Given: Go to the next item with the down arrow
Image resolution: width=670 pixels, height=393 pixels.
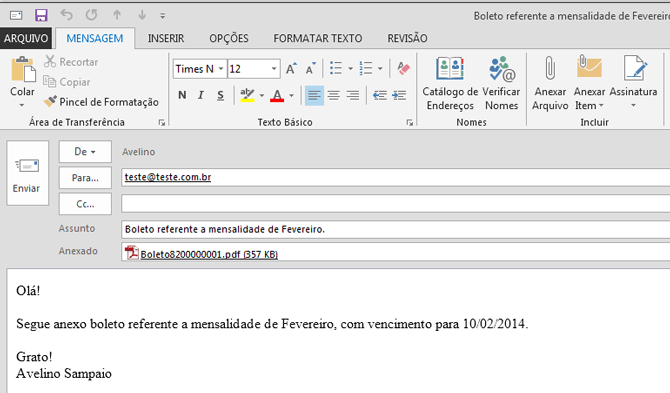Looking at the screenshot, I should coord(142,15).
